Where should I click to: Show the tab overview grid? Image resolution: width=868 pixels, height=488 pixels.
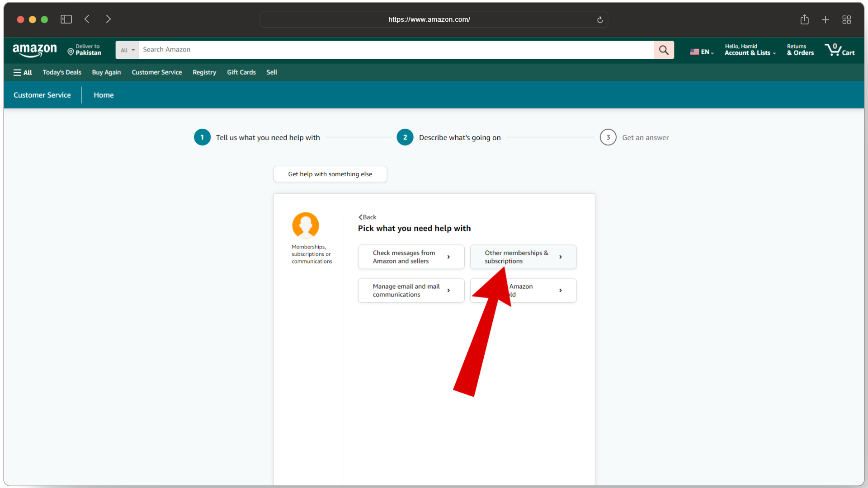coord(847,19)
